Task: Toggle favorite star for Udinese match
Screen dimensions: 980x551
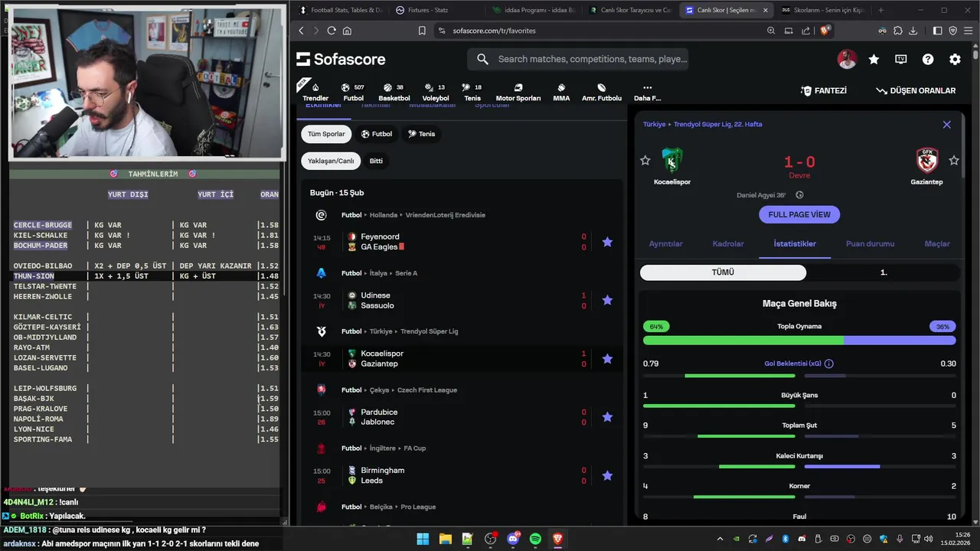Action: click(607, 300)
